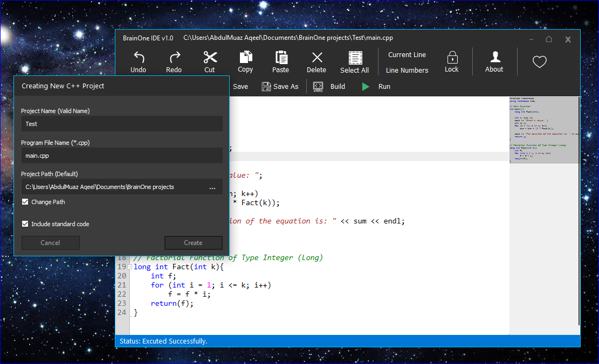Click the Undo arrow icon
This screenshot has height=364, width=599.
pyautogui.click(x=139, y=57)
